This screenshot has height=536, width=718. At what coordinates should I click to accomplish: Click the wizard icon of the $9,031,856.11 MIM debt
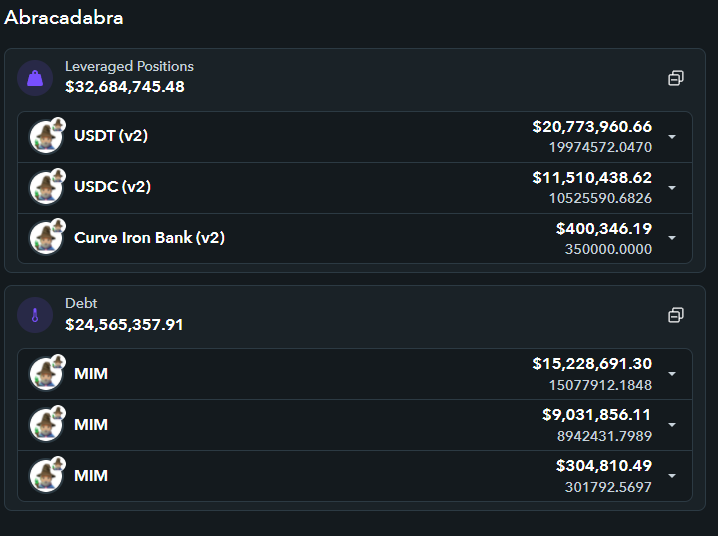(46, 425)
